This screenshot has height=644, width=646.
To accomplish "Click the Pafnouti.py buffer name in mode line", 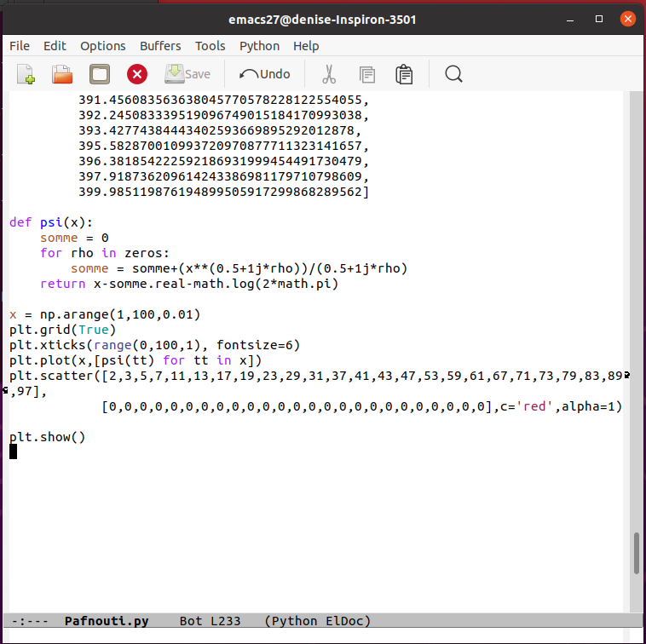I will pos(107,621).
